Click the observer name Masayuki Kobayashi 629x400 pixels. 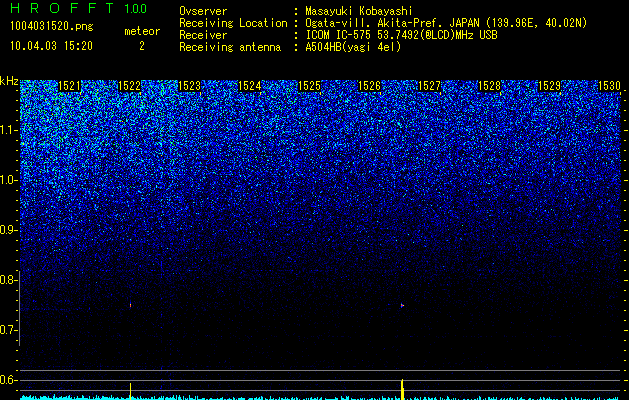359,11
